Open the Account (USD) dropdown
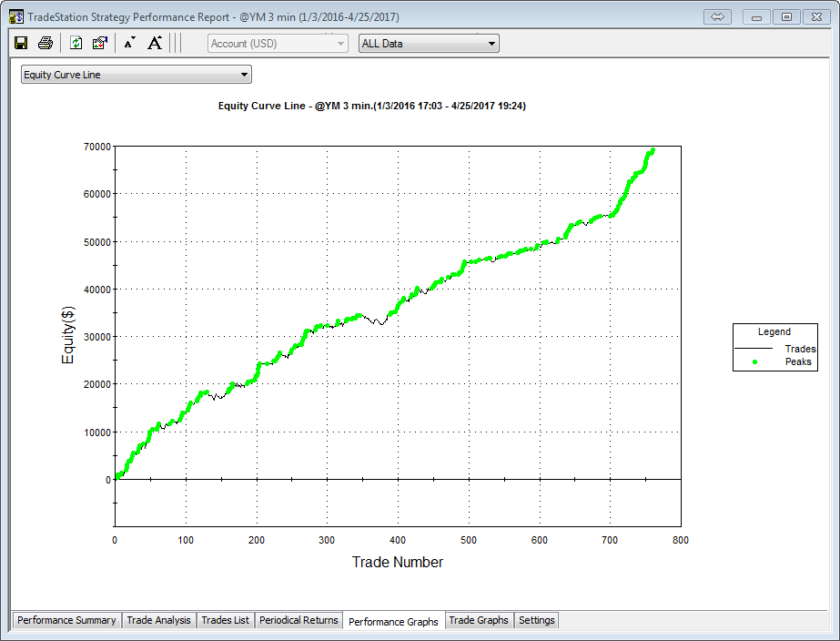 click(278, 44)
